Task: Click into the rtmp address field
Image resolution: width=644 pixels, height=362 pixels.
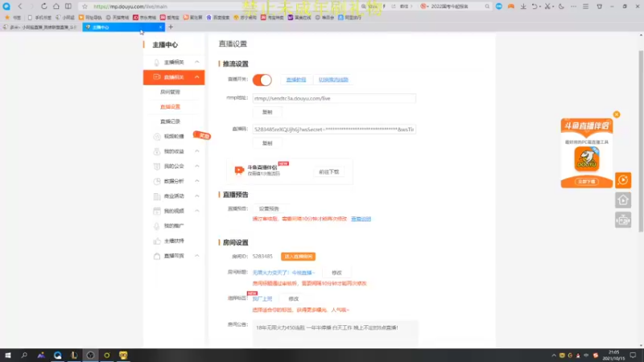Action: pos(334,98)
